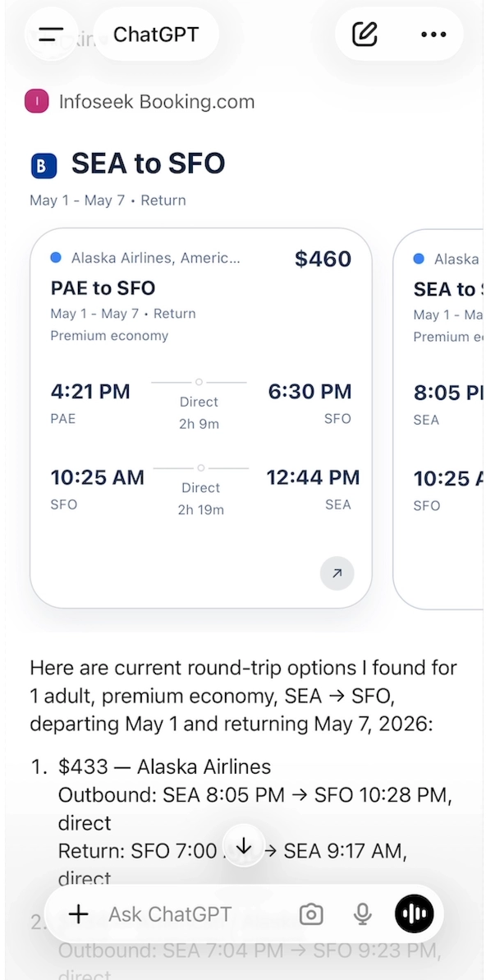Tap the Ask ChatGPT input field
Screen dimensions: 486x980
pyautogui.click(x=170, y=913)
